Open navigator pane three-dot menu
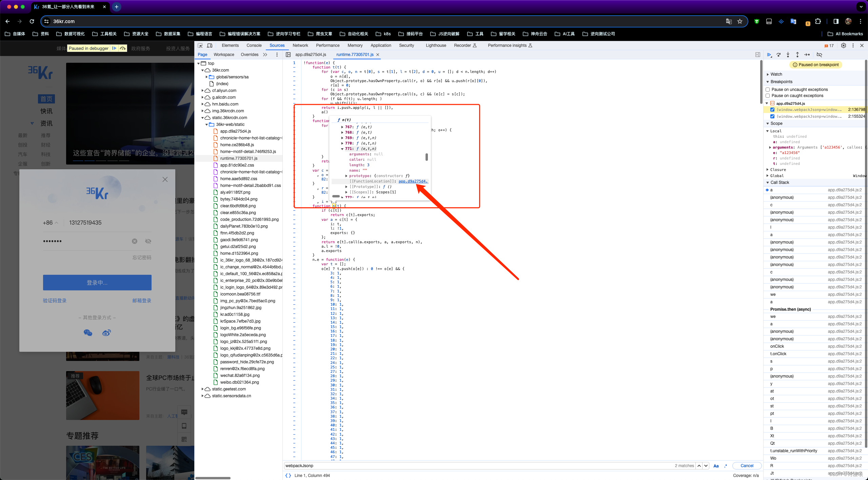 277,55
